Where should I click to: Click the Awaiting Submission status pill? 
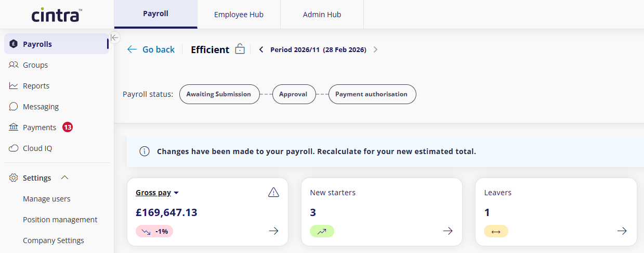pos(219,94)
